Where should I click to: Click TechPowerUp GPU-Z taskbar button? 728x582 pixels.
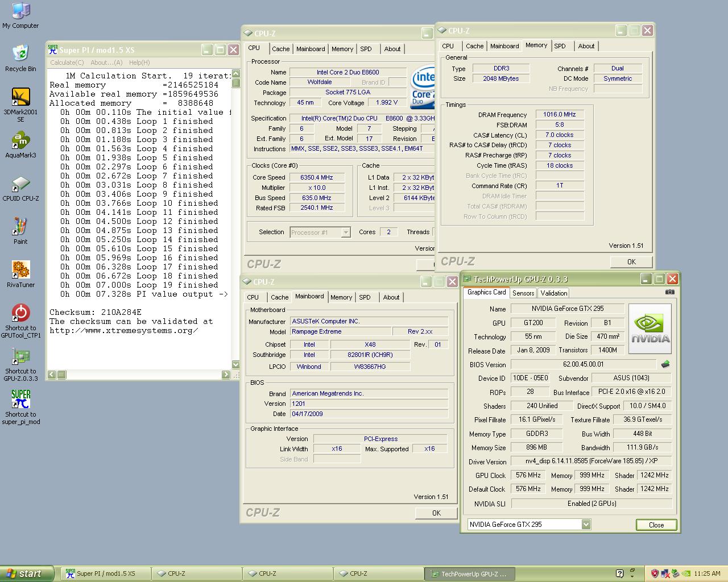coord(470,573)
